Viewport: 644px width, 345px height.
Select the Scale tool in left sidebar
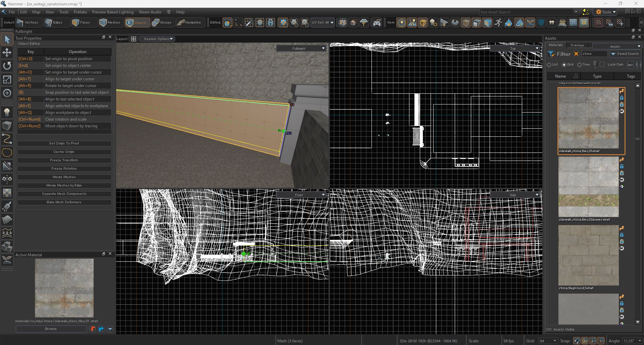(7, 80)
